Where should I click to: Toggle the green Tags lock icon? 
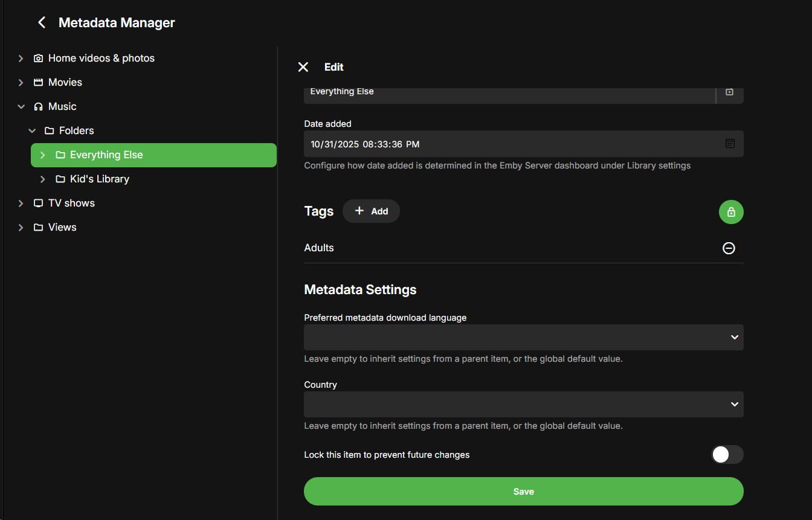pos(731,212)
